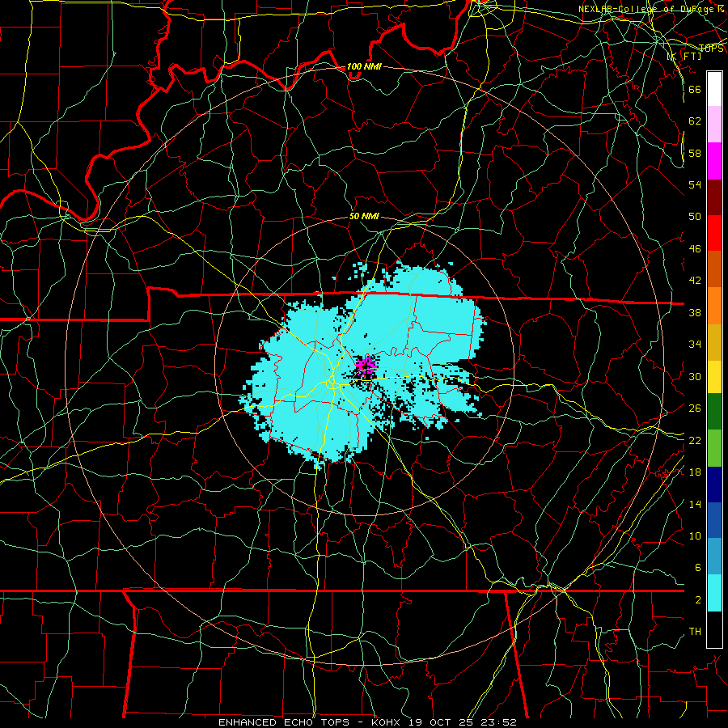Click the bright yellow legend swatch
The width and height of the screenshot is (728, 728).
714,377
